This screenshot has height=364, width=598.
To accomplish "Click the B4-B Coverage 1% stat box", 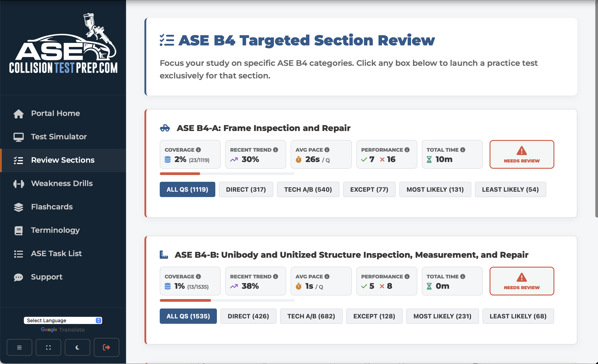I will [190, 281].
